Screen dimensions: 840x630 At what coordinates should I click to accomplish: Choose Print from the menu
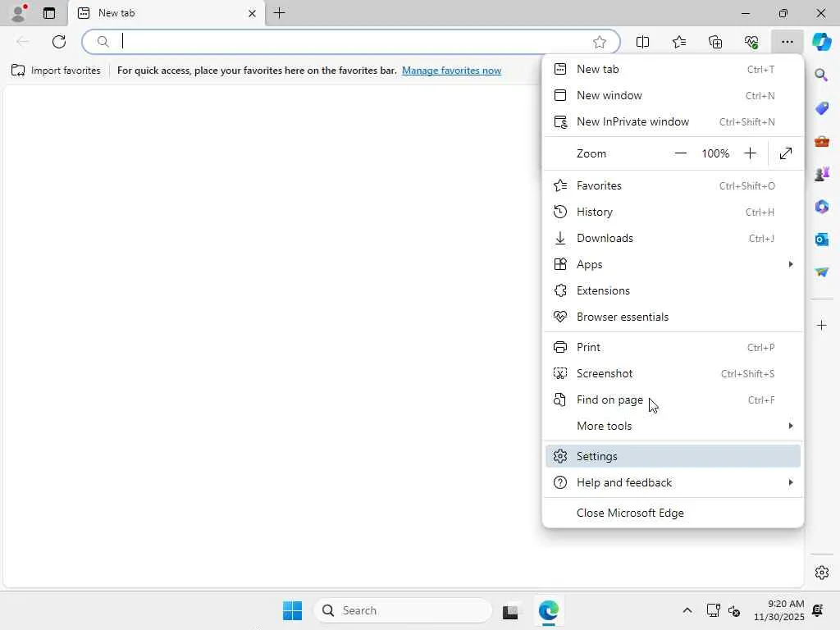673,347
